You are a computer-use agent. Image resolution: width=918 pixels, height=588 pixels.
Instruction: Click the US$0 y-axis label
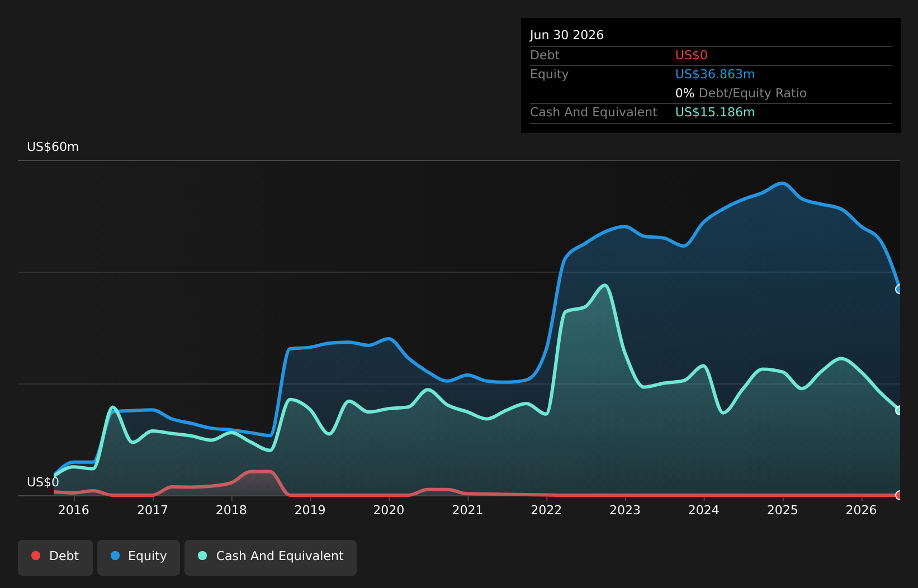[43, 482]
